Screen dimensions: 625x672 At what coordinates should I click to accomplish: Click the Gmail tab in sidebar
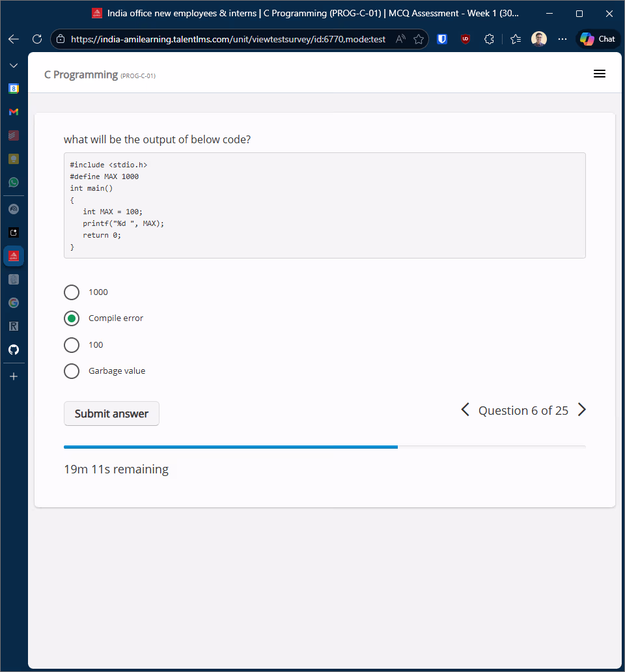pyautogui.click(x=14, y=112)
